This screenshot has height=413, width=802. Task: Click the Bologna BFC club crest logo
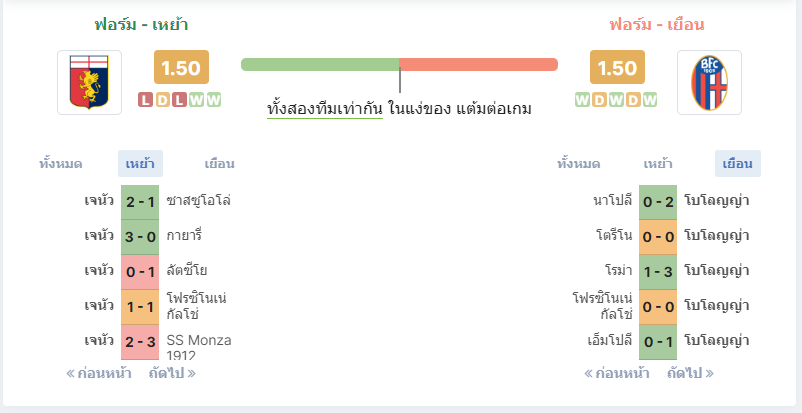(709, 82)
